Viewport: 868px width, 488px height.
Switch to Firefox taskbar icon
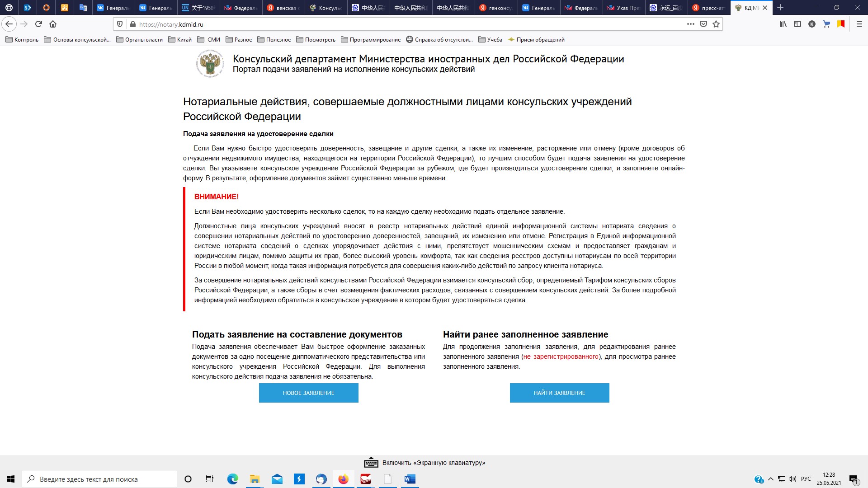click(x=344, y=479)
